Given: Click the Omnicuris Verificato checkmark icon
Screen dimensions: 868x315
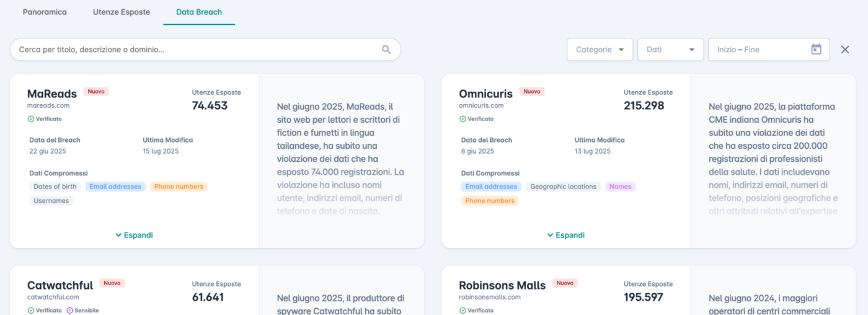Looking at the screenshot, I should coord(463,119).
